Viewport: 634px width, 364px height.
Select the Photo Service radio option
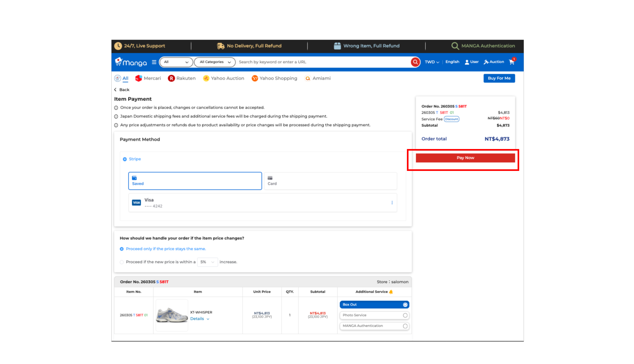coord(405,315)
